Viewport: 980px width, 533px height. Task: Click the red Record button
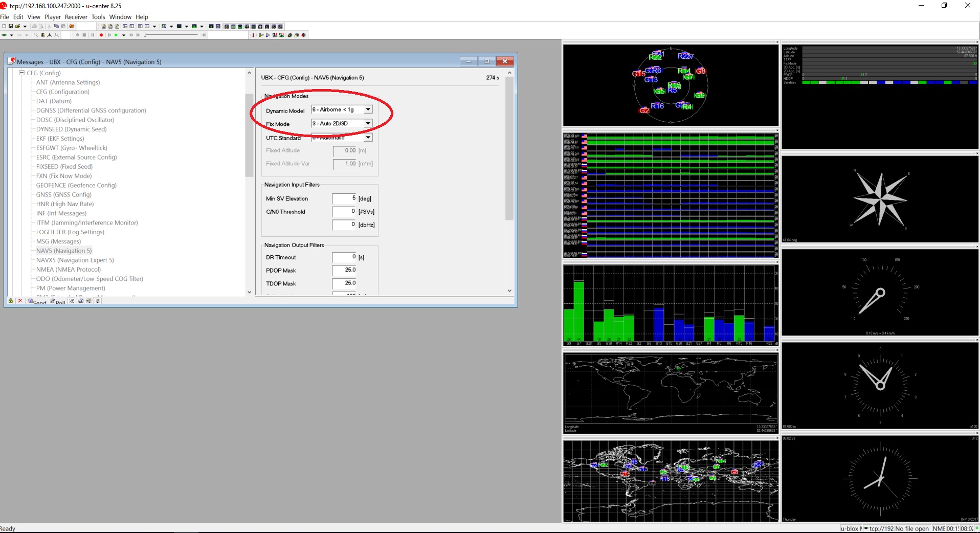[101, 35]
